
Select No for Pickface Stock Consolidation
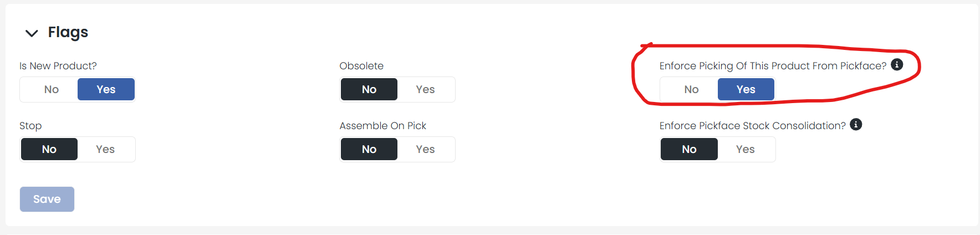coord(689,149)
